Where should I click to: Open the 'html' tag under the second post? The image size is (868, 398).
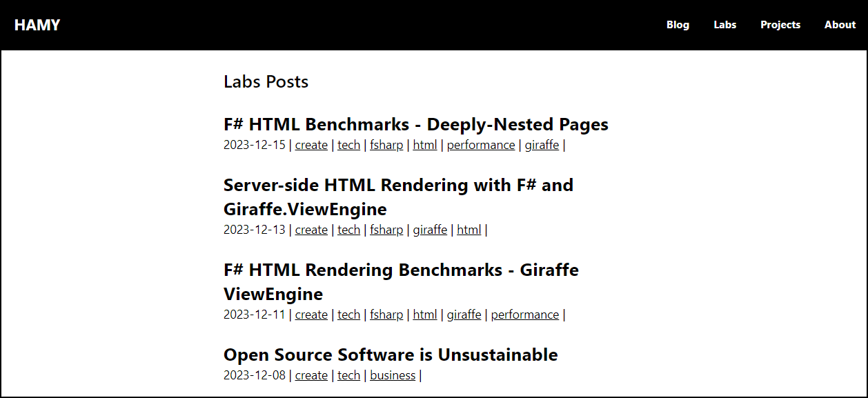(468, 230)
